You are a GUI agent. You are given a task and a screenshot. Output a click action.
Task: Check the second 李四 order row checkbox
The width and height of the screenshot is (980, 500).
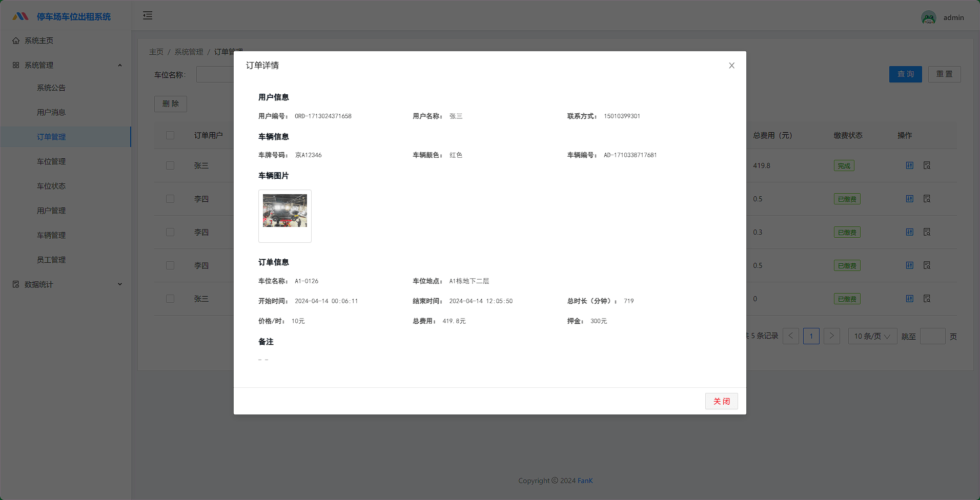point(170,232)
